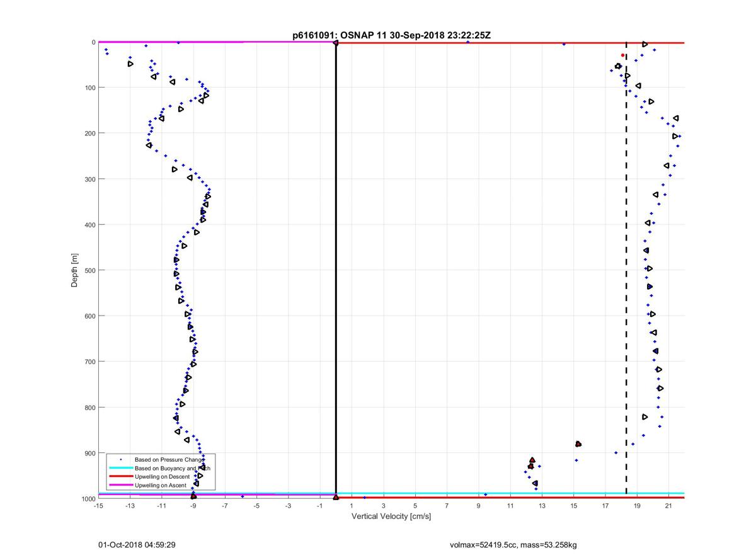756x560 pixels.
Task: Click y-axis depth tick label '100'
Action: pyautogui.click(x=89, y=88)
